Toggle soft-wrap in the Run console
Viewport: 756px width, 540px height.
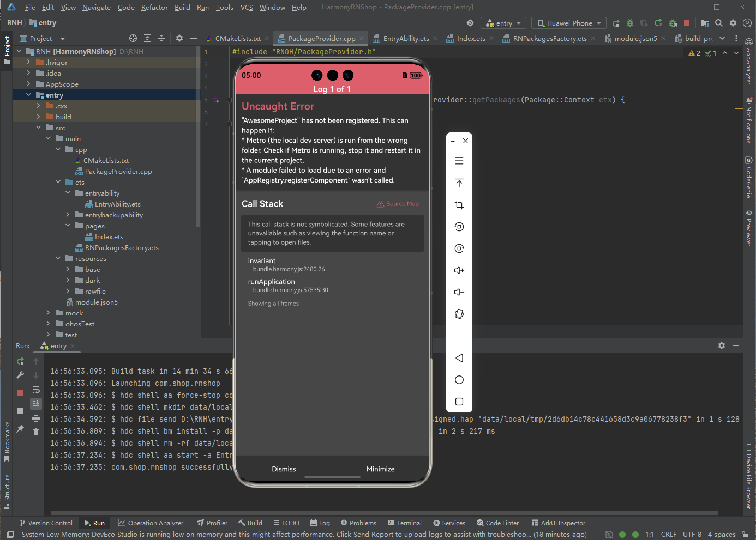point(36,390)
